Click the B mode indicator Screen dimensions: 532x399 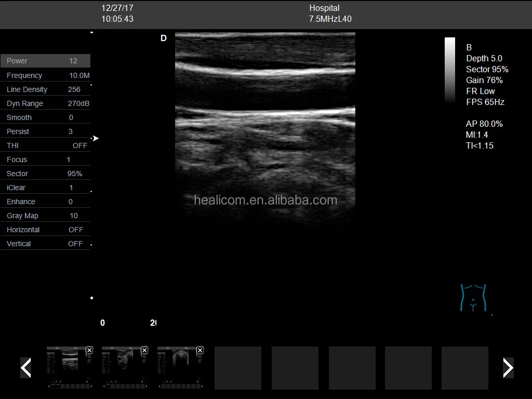click(x=469, y=47)
